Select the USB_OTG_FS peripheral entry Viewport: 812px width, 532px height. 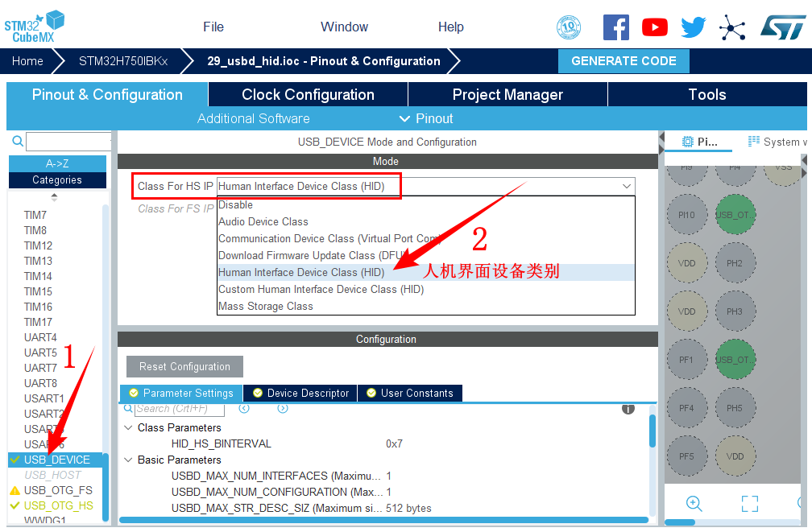[x=58, y=490]
